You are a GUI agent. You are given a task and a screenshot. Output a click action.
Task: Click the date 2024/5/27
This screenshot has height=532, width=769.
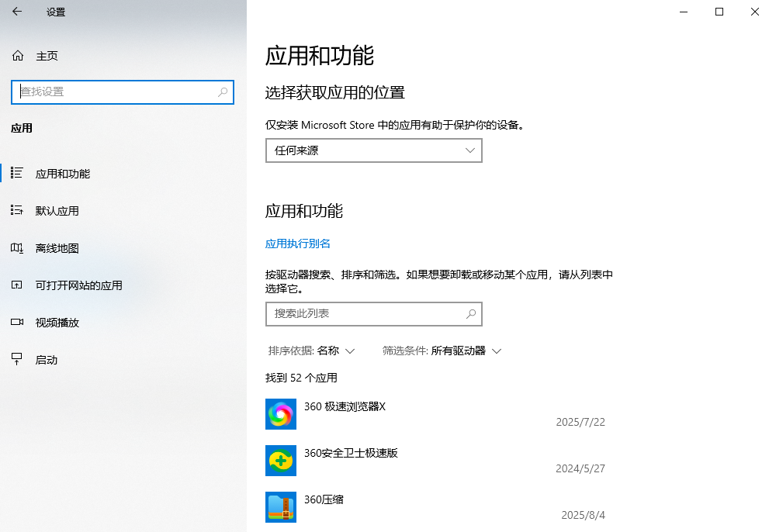pyautogui.click(x=580, y=468)
